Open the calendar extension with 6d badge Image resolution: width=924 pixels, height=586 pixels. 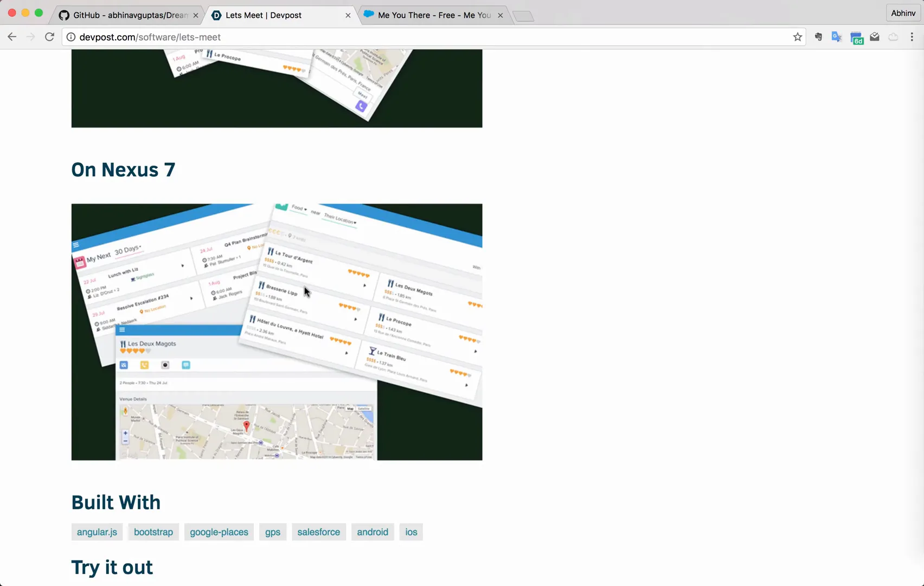(857, 38)
